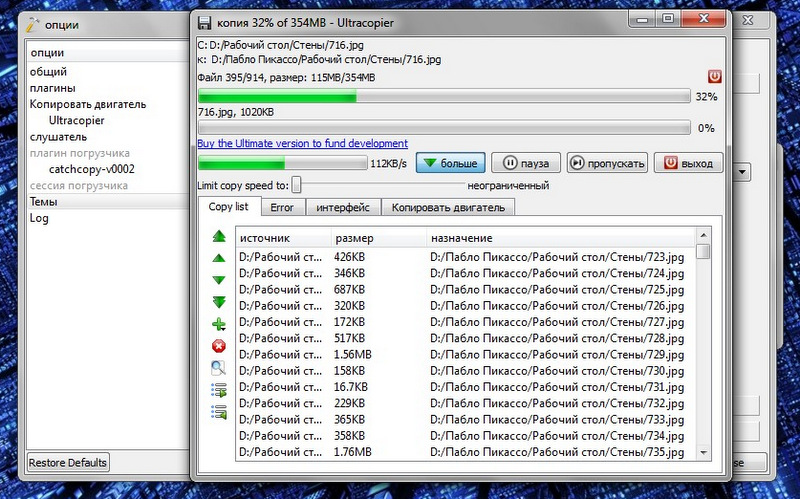
Task: Open the интерфейс tab
Action: (x=343, y=208)
